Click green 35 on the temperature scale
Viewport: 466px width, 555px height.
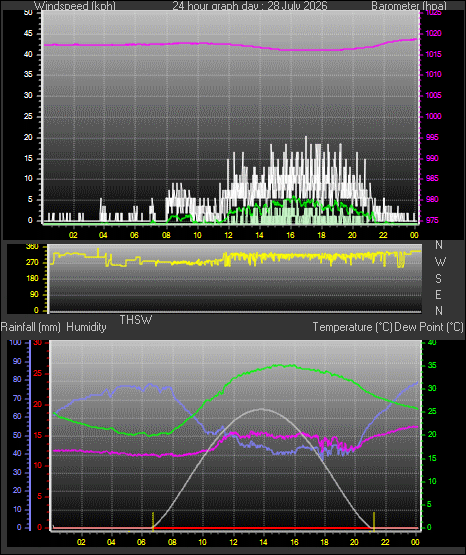point(432,366)
